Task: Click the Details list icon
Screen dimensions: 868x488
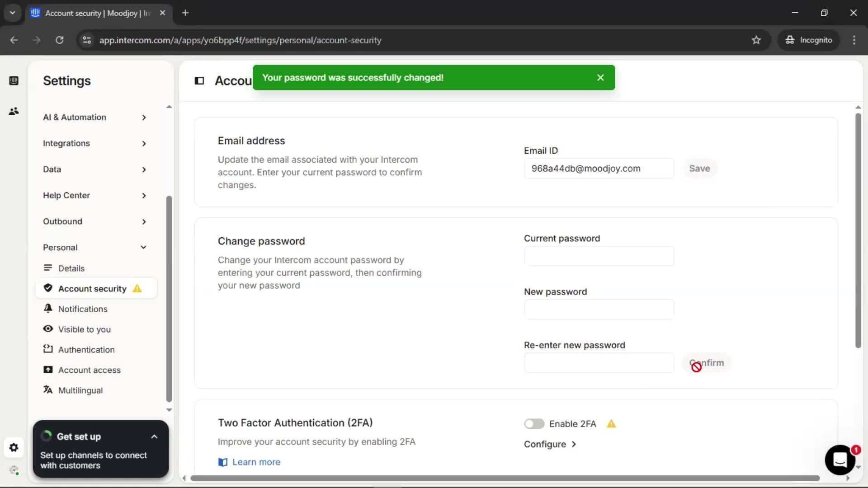Action: [x=48, y=268]
